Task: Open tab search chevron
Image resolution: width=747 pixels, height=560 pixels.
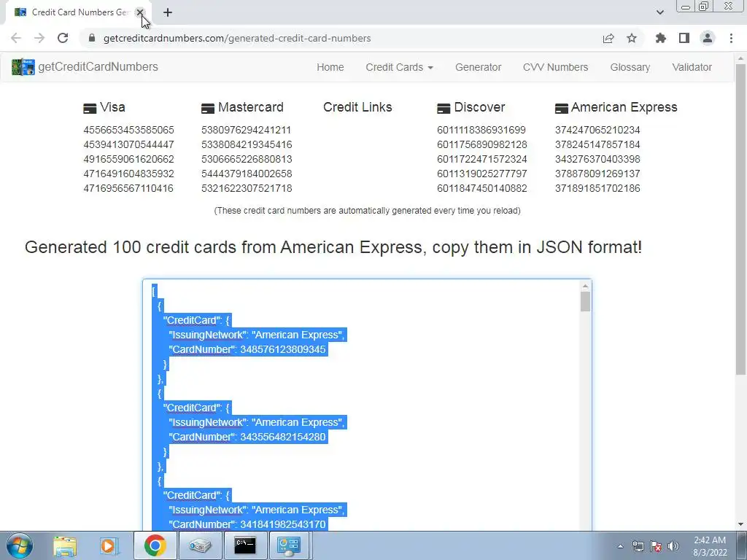Action: tap(659, 12)
